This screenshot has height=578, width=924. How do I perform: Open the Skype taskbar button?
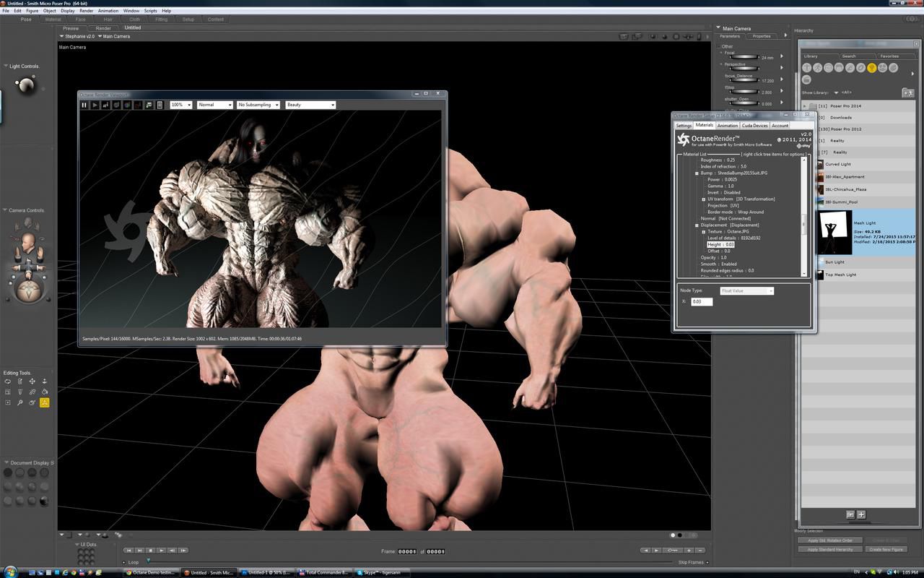382,572
